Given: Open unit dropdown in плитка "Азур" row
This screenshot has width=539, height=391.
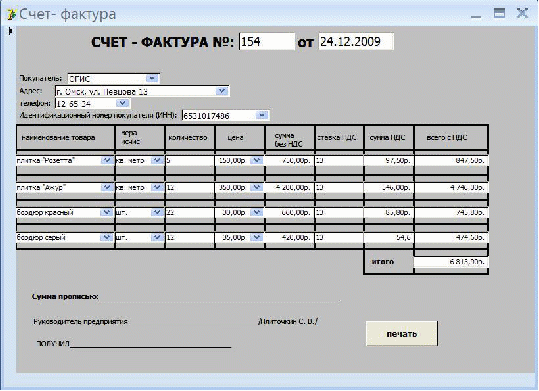Looking at the screenshot, I should pos(157,187).
